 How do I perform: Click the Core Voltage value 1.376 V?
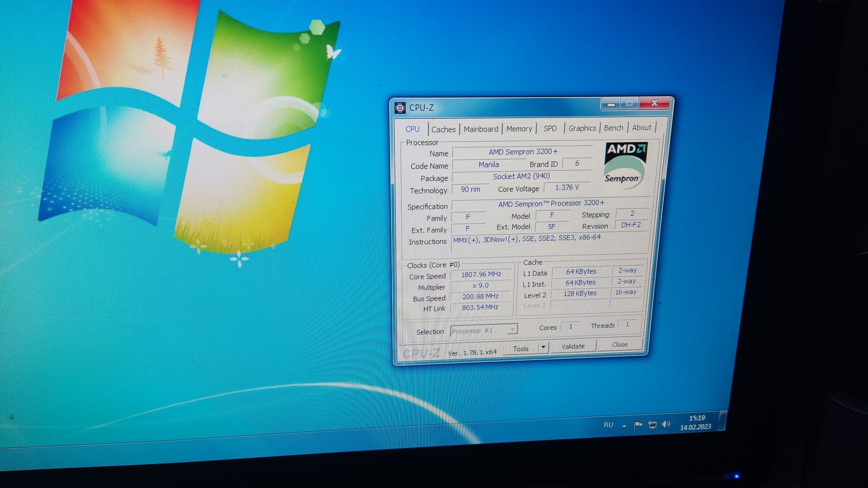567,187
